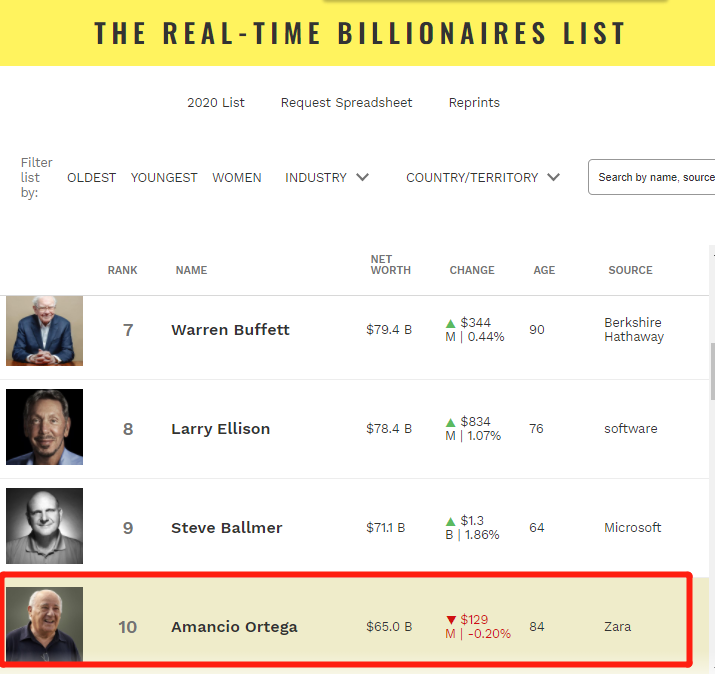Open the Reprints link
Viewport: 715px width, 674px height.
pos(474,103)
